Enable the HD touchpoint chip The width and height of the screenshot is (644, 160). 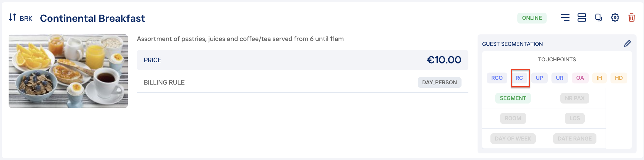tap(619, 78)
